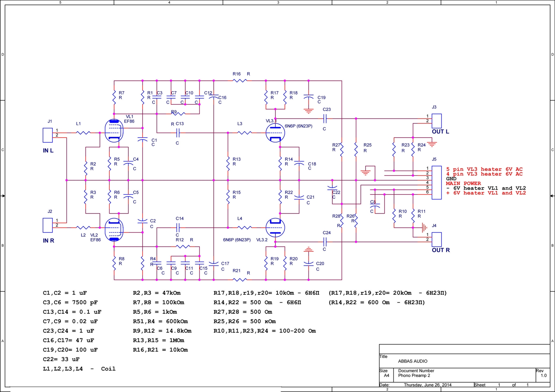Click the red ground symbol under C19
555x392 pixels.
tap(308, 111)
